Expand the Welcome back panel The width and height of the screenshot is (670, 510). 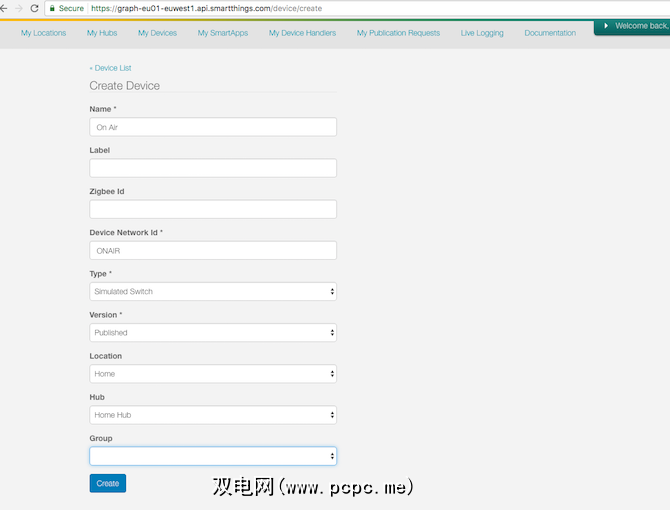click(633, 26)
